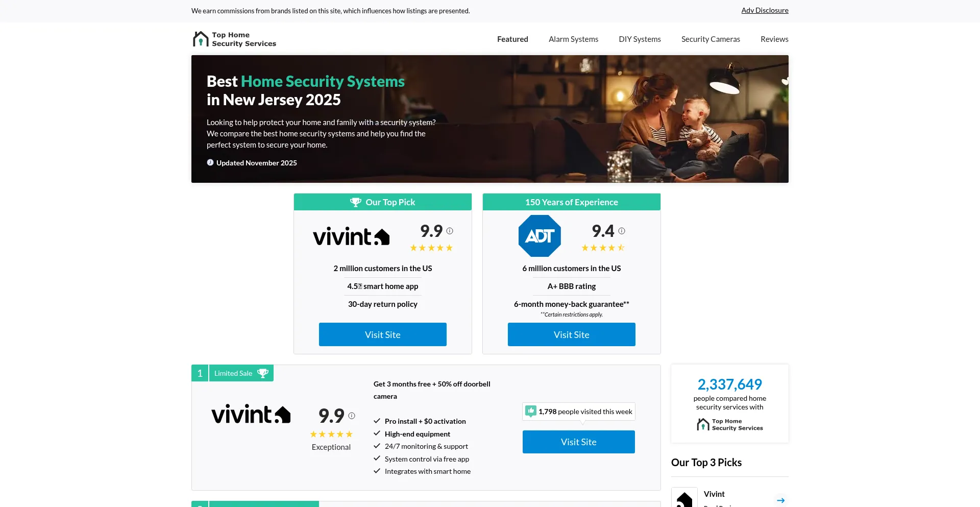Viewport: 980px width, 507px height.
Task: Open the Security Cameras section
Action: point(710,39)
